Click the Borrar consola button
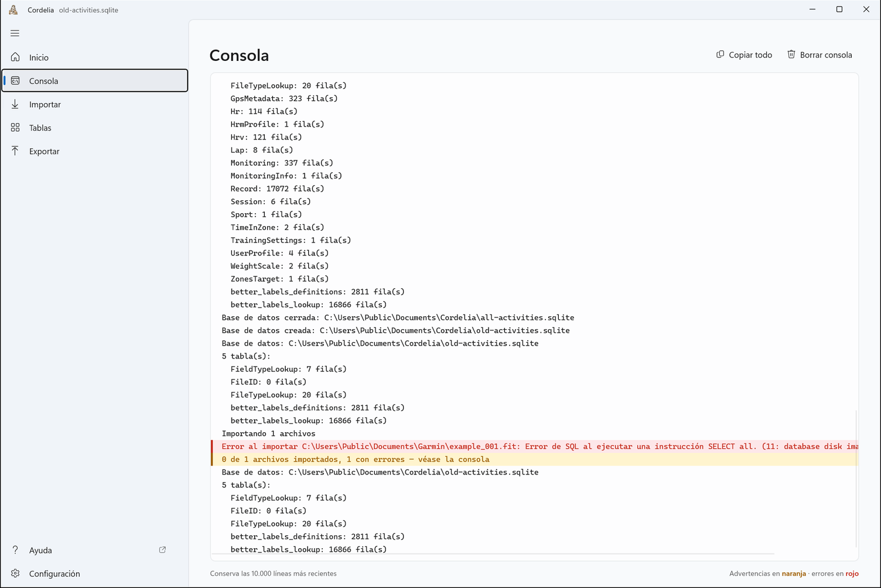This screenshot has width=881, height=588. 819,54
